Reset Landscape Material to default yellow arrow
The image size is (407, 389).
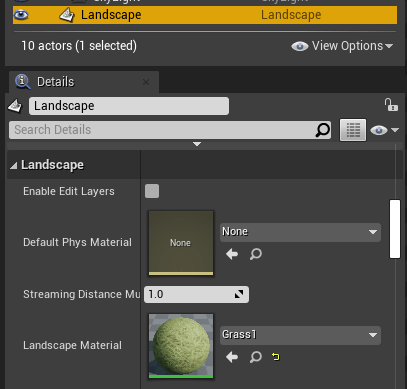(x=276, y=357)
